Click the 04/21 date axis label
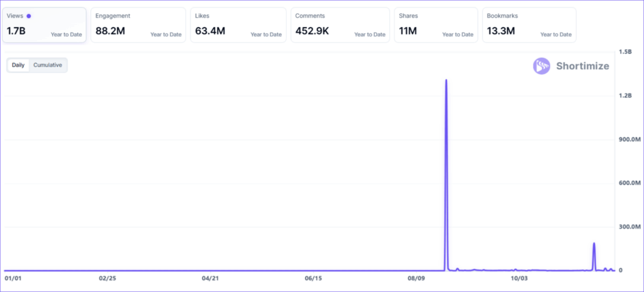Viewport: 644px width, 292px height. point(210,278)
